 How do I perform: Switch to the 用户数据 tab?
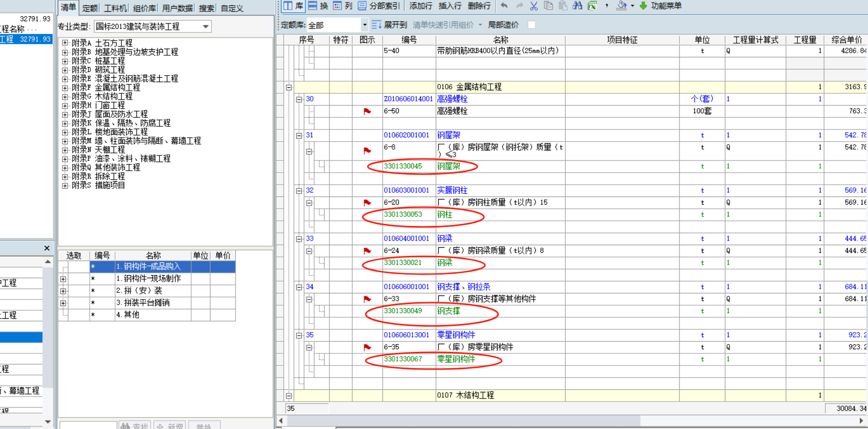point(178,8)
